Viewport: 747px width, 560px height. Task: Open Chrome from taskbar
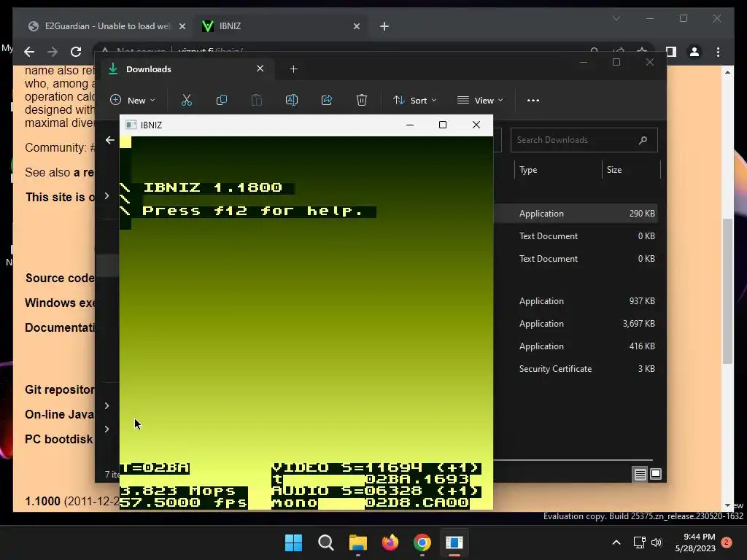pos(422,542)
